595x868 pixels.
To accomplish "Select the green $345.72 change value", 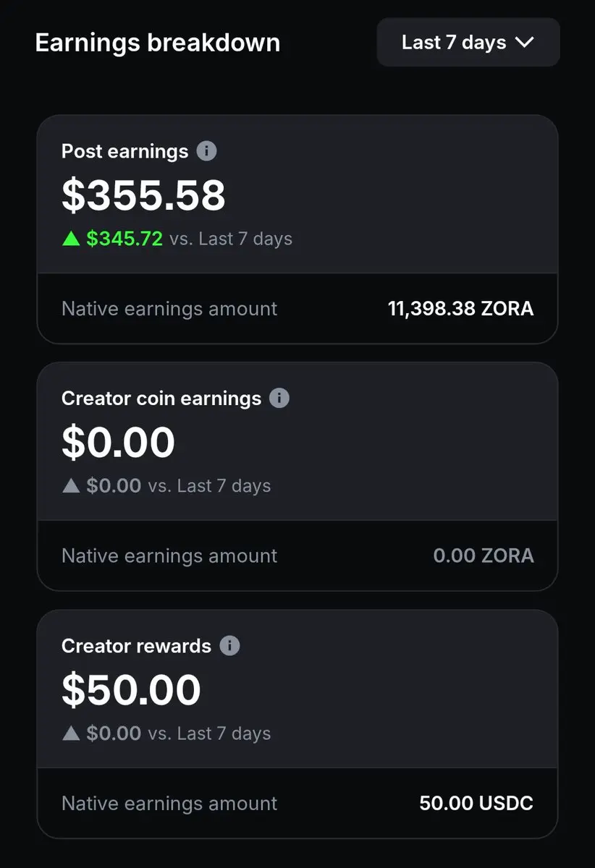I will coord(125,239).
